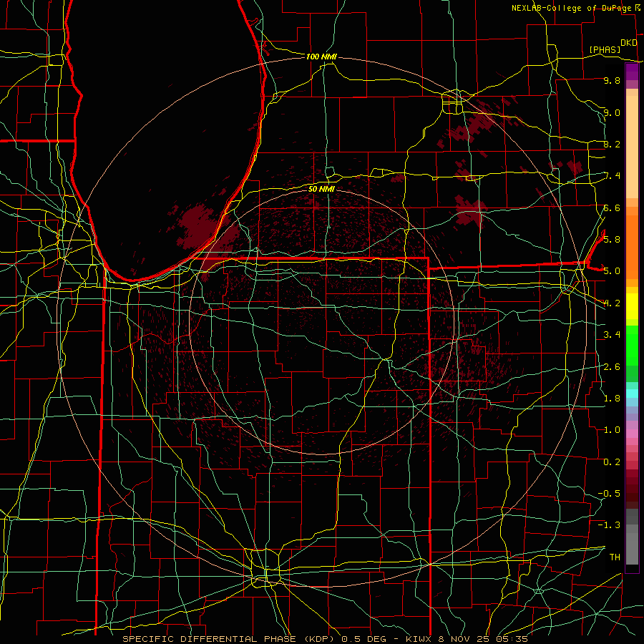
Task: Click the DKD units label above legend
Action: 628,43
